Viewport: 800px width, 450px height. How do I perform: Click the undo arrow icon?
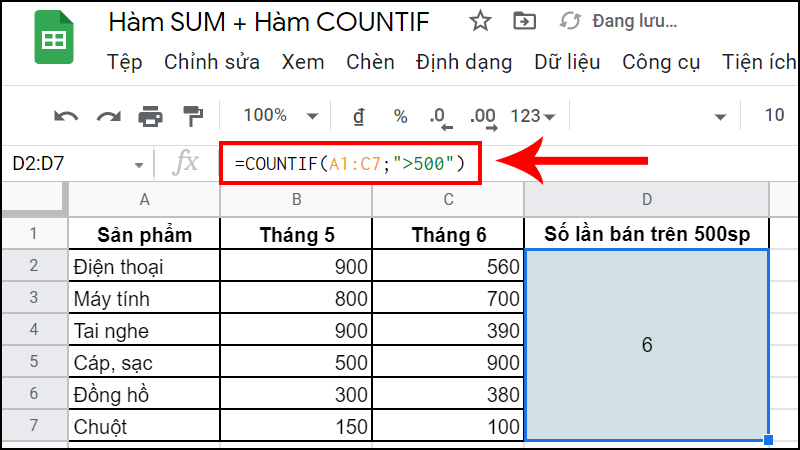67,116
